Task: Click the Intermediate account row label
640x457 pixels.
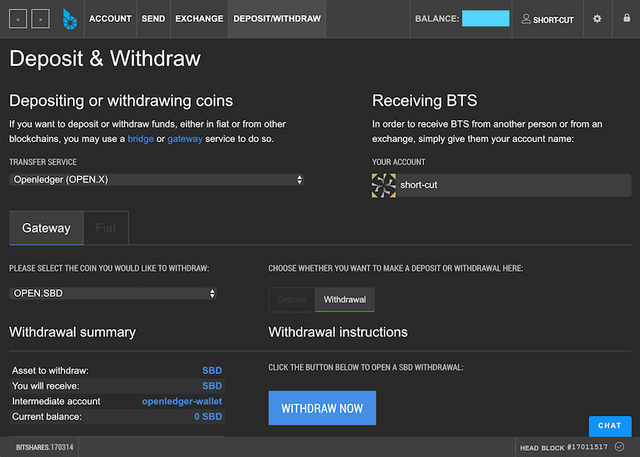Action: [56, 402]
